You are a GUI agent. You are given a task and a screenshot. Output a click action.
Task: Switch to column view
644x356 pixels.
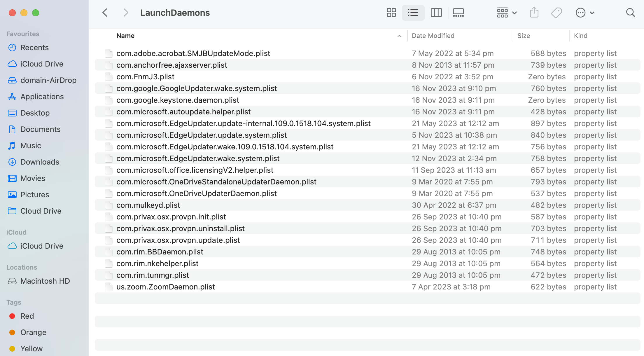click(436, 13)
